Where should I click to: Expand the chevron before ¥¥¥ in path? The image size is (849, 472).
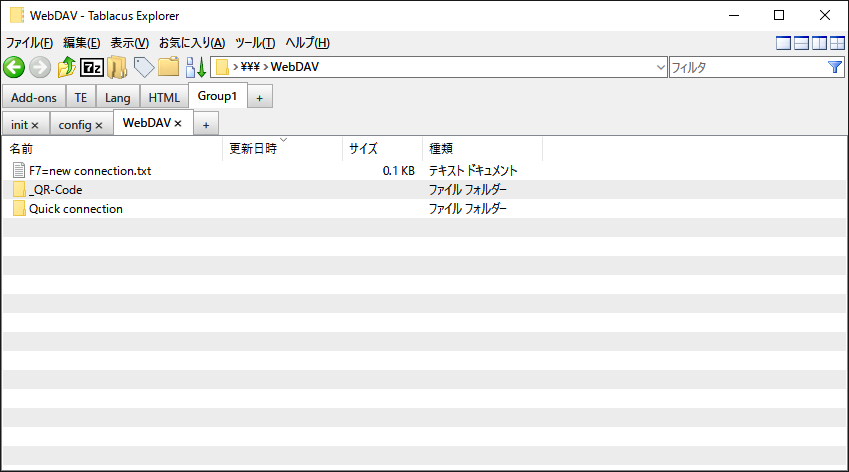(x=236, y=67)
